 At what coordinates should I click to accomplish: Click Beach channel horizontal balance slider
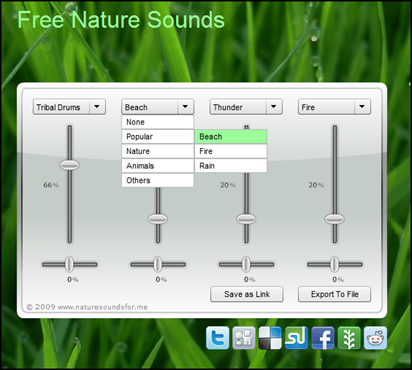click(158, 264)
